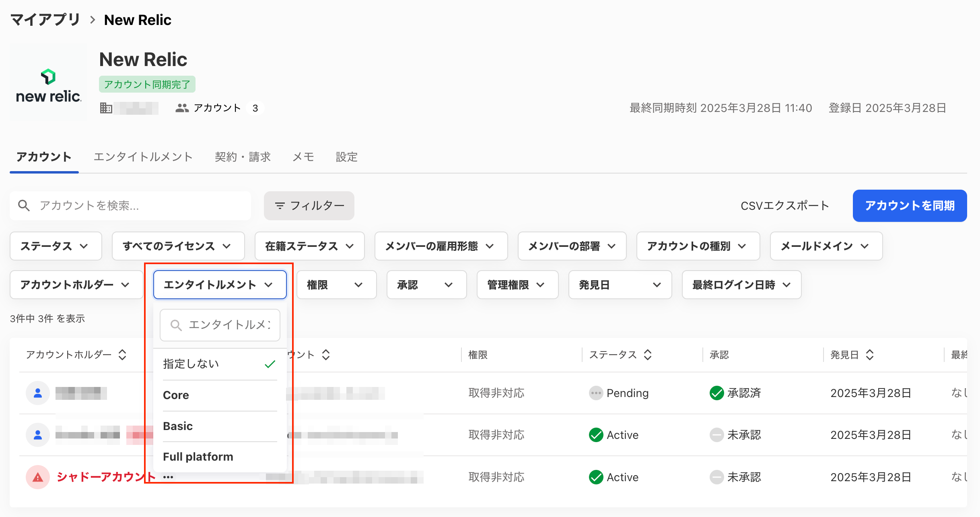Click the people icon next to アカウント count

click(x=182, y=108)
